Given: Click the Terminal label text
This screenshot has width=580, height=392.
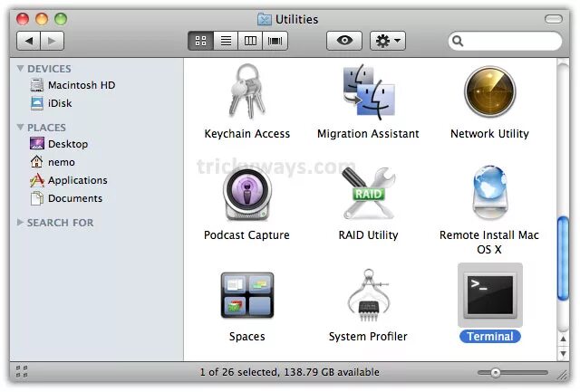Looking at the screenshot, I should tap(489, 336).
